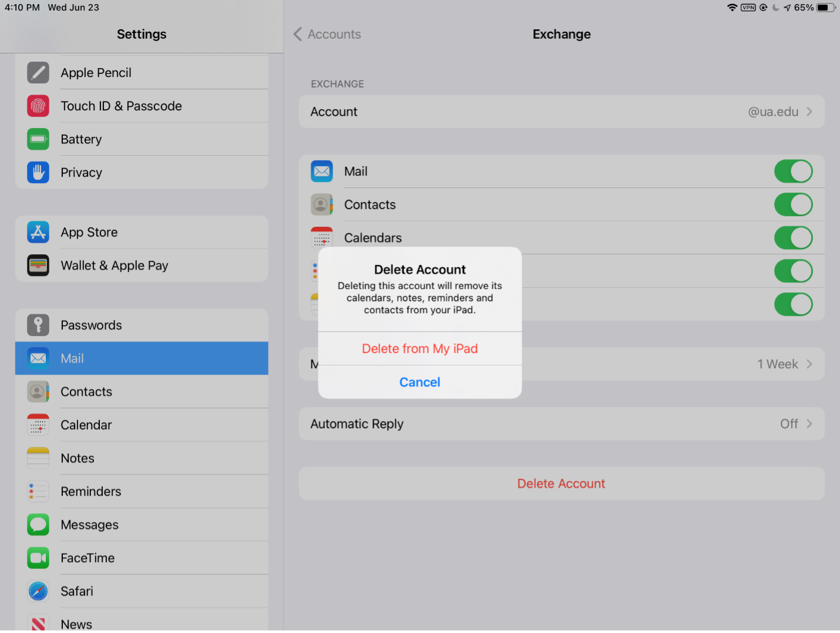Select Calendar in the Settings list
840x633 pixels.
pyautogui.click(x=142, y=425)
